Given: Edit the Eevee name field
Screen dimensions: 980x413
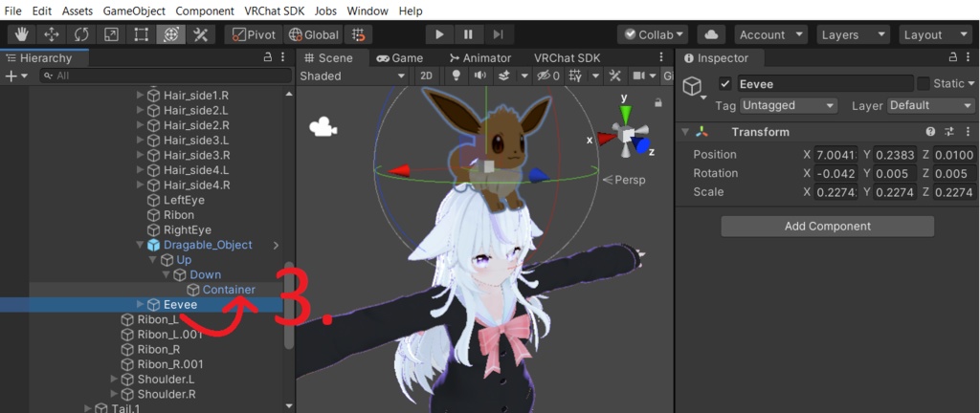Looking at the screenshot, I should click(825, 83).
